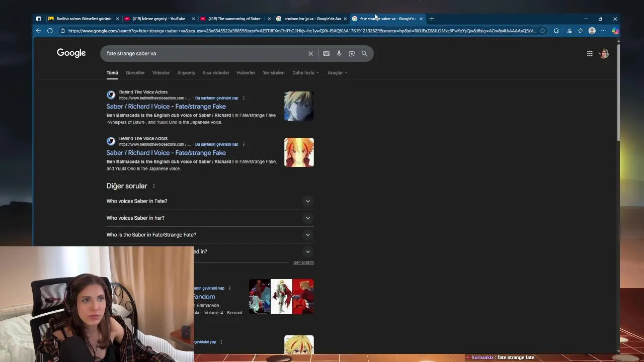
Task: Close the 'İzleme geçmişi - YouTube' tab
Action: pos(193,19)
